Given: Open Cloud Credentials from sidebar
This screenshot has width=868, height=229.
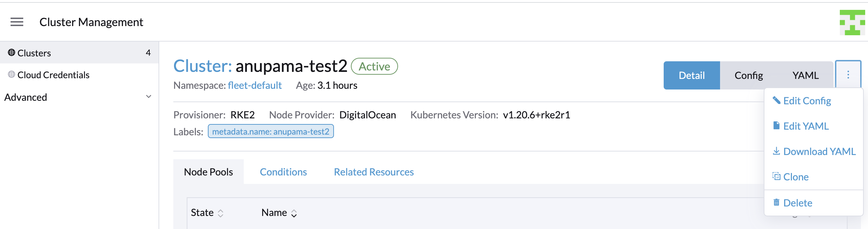Looking at the screenshot, I should [x=54, y=75].
